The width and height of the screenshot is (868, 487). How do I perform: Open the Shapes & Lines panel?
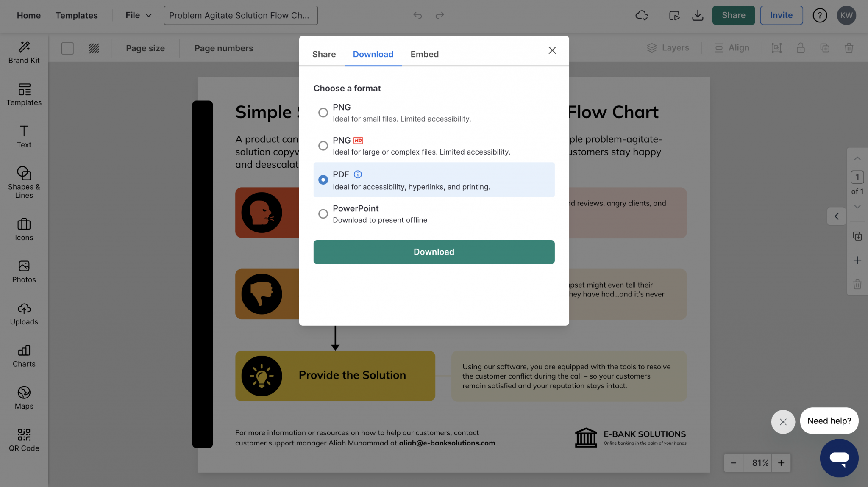tap(24, 182)
